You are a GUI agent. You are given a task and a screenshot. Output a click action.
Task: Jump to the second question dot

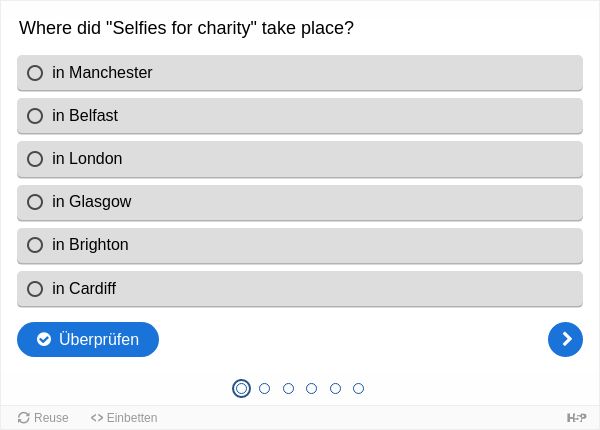[x=264, y=388]
